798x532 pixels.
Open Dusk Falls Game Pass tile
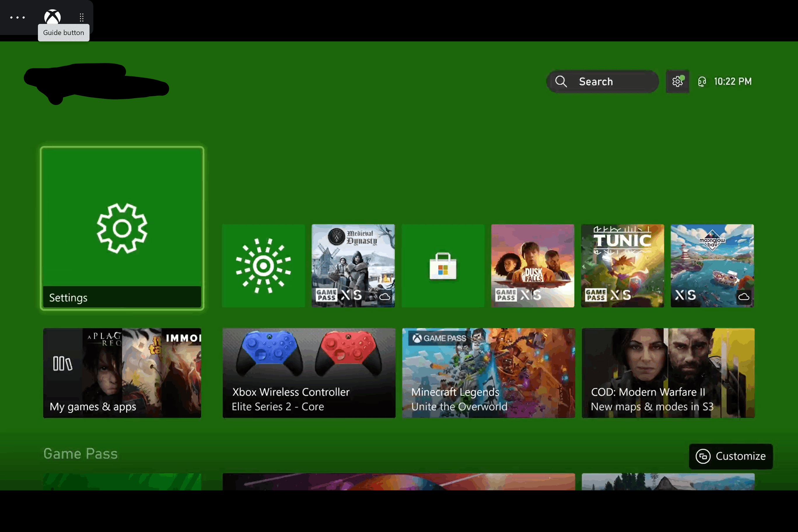click(533, 265)
